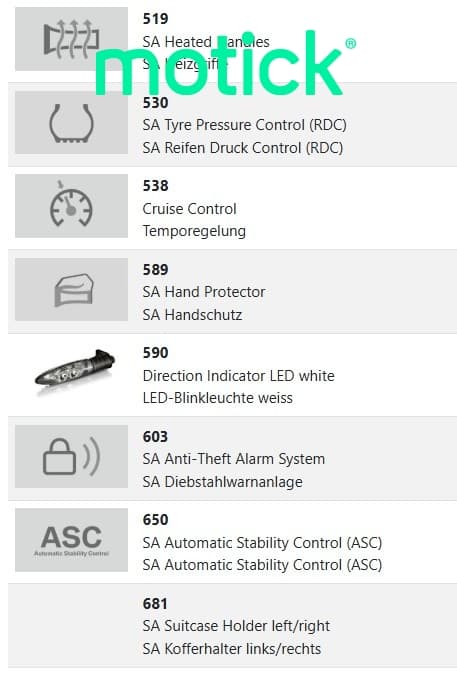The height and width of the screenshot is (681, 457).
Task: Select option code 681
Action: [155, 604]
